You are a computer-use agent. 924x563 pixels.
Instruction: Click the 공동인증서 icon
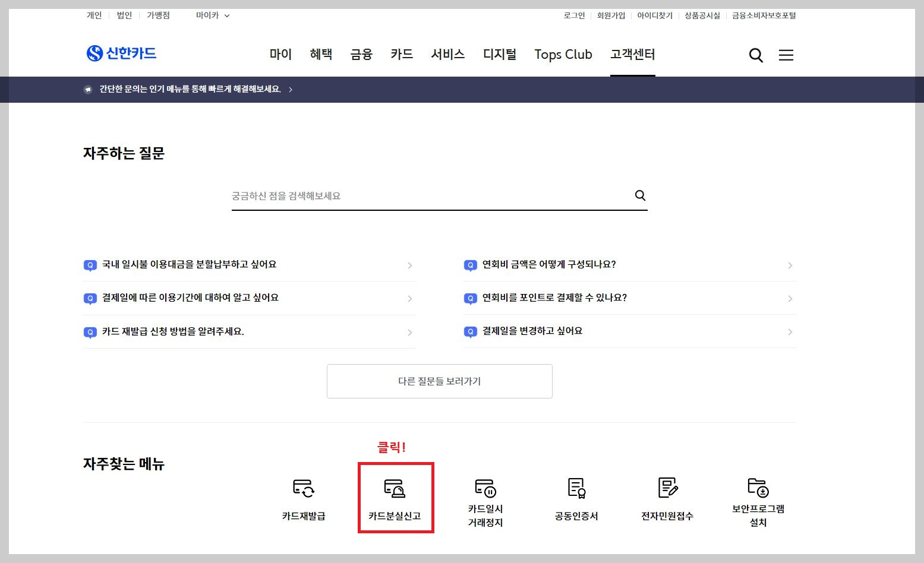(576, 488)
